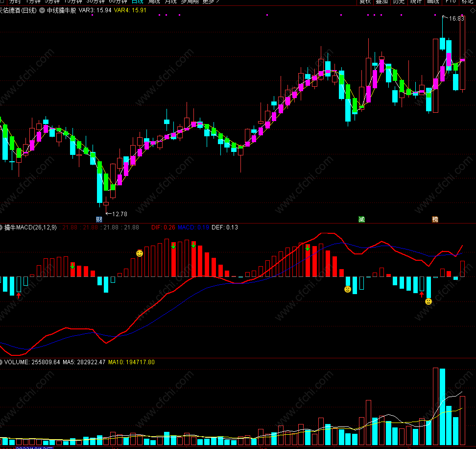
Task: Click the 复权 button
Action: [x=365, y=1]
